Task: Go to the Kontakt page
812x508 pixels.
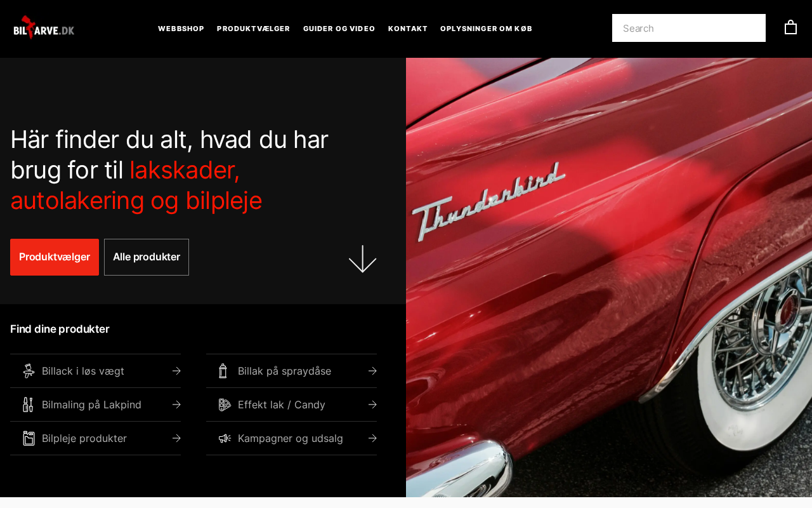Action: click(x=408, y=29)
